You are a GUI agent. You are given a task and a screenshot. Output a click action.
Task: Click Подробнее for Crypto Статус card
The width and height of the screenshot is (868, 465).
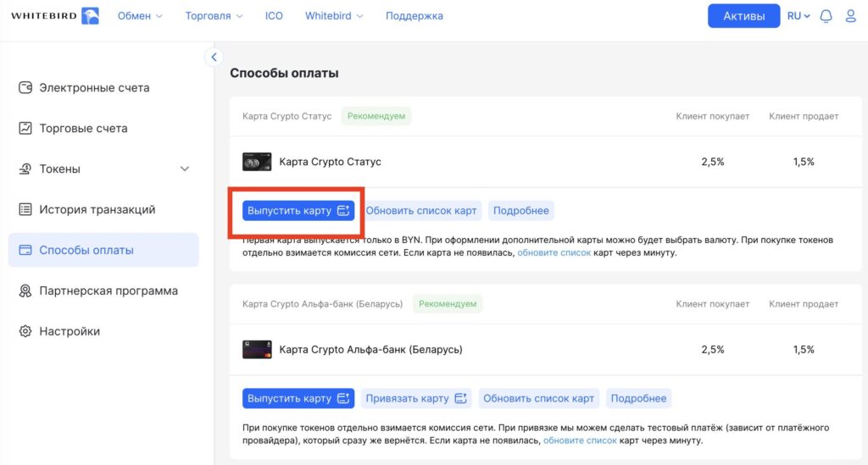(521, 211)
